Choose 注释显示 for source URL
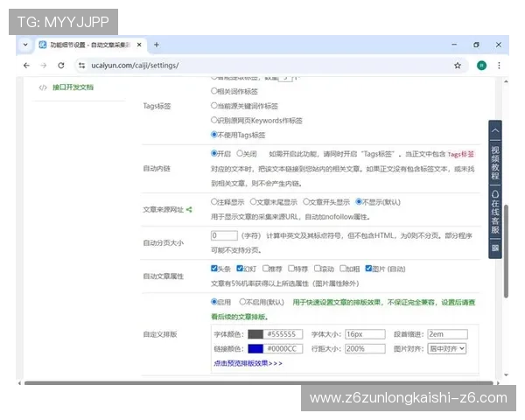Image resolution: width=525 pixels, height=420 pixels. pos(214,201)
